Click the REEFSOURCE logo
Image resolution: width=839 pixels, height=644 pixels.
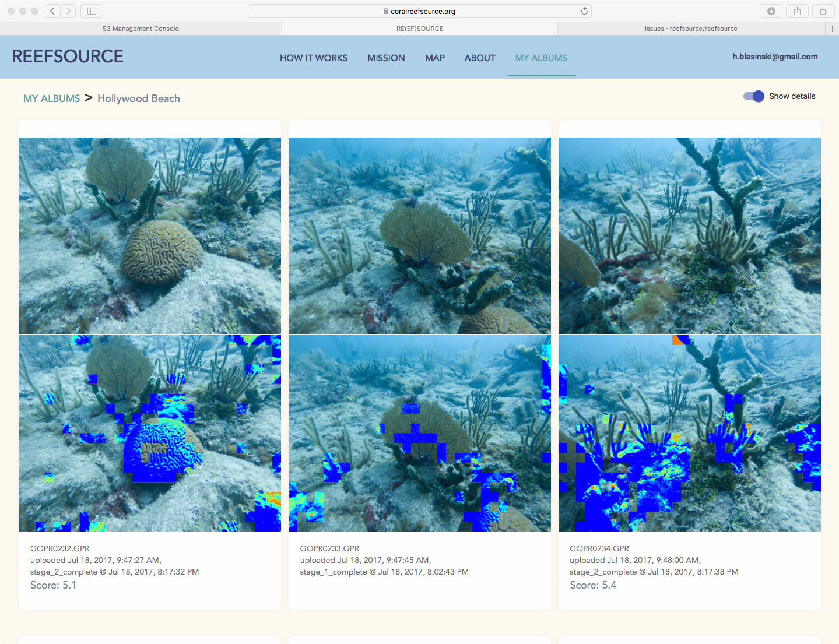click(x=68, y=57)
